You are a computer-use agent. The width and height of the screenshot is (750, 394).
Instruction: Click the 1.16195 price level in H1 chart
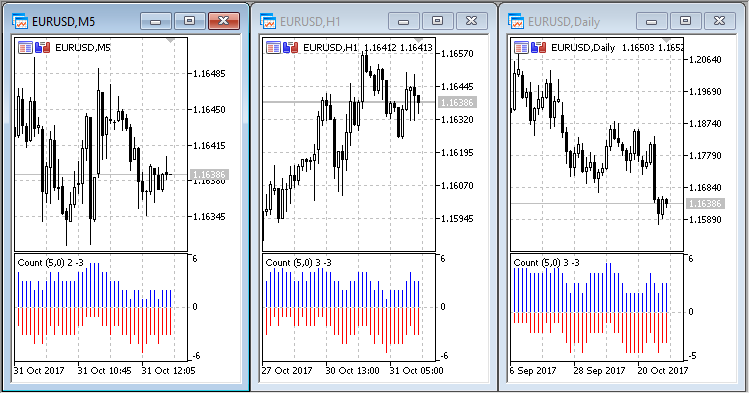click(457, 153)
